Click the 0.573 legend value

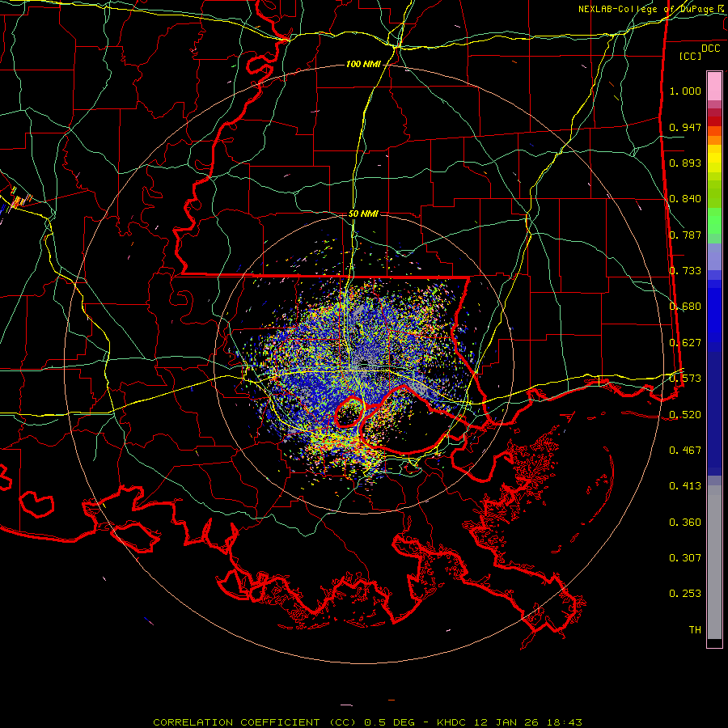point(685,379)
